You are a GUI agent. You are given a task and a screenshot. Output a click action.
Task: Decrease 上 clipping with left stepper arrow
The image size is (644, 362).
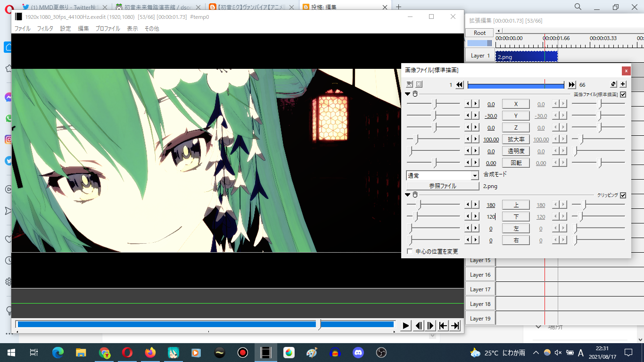click(468, 205)
